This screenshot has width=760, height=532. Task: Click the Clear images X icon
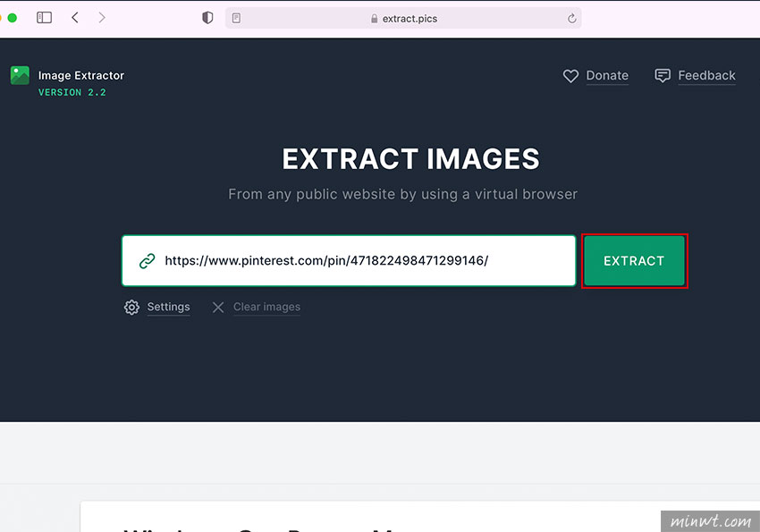218,308
